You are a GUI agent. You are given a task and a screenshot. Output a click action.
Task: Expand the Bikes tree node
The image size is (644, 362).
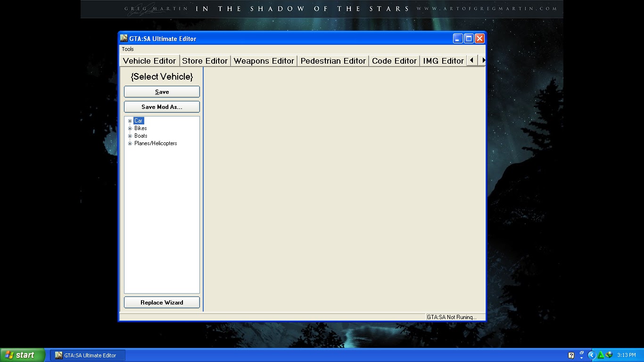(x=130, y=128)
